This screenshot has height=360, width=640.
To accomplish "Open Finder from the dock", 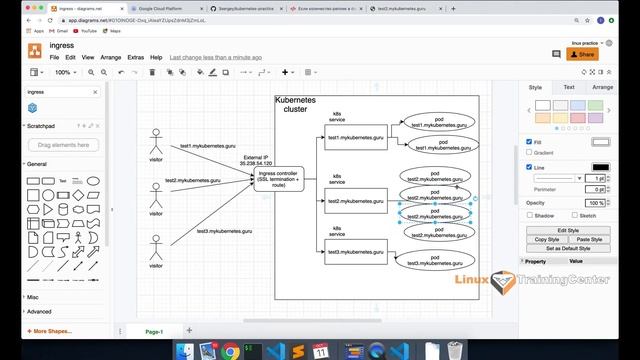I will pos(185,351).
